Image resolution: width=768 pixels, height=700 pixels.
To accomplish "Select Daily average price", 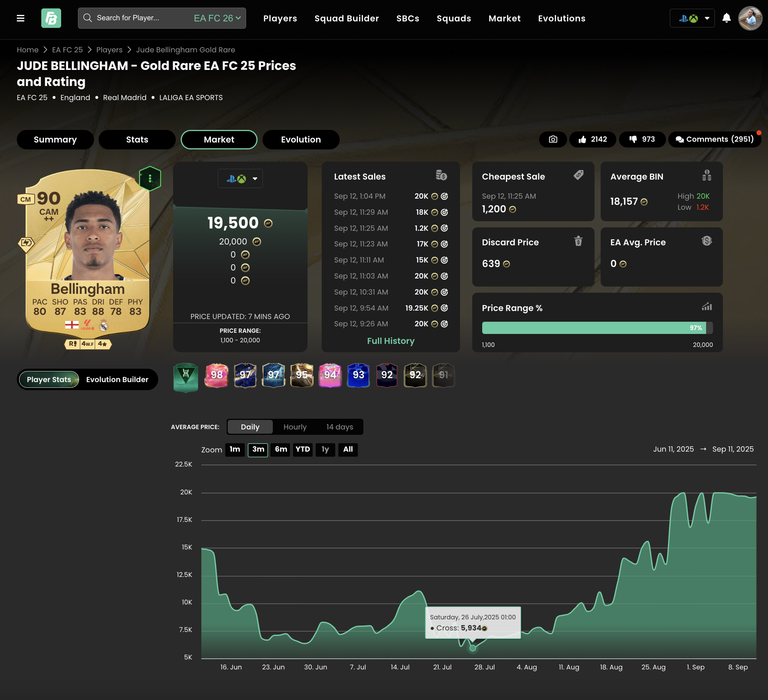I will click(x=250, y=427).
